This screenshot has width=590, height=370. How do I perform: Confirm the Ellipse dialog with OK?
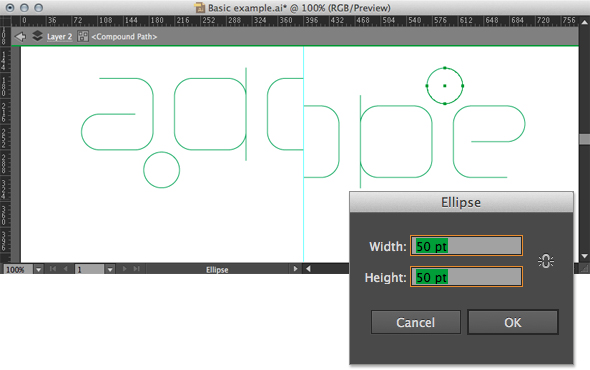point(512,322)
